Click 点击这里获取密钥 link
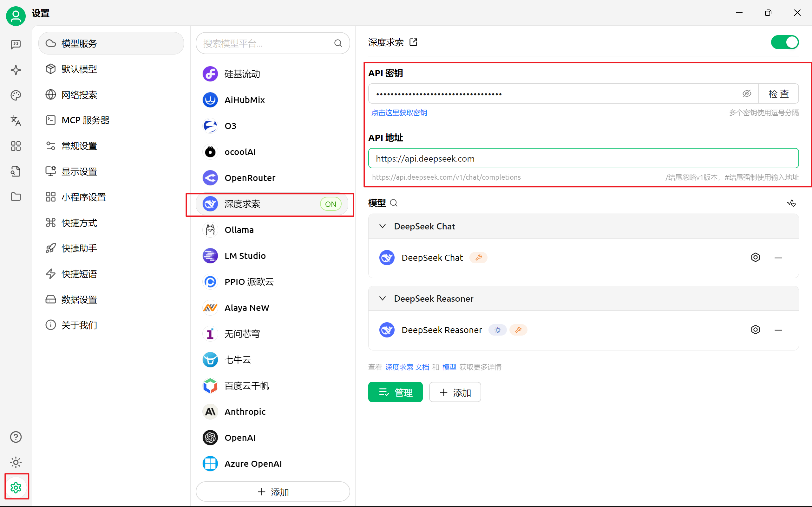 (399, 113)
